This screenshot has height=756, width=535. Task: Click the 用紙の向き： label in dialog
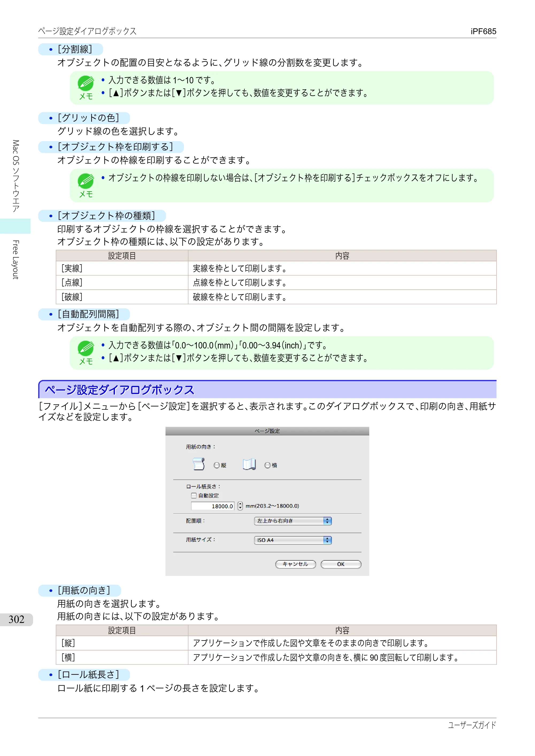tap(201, 447)
